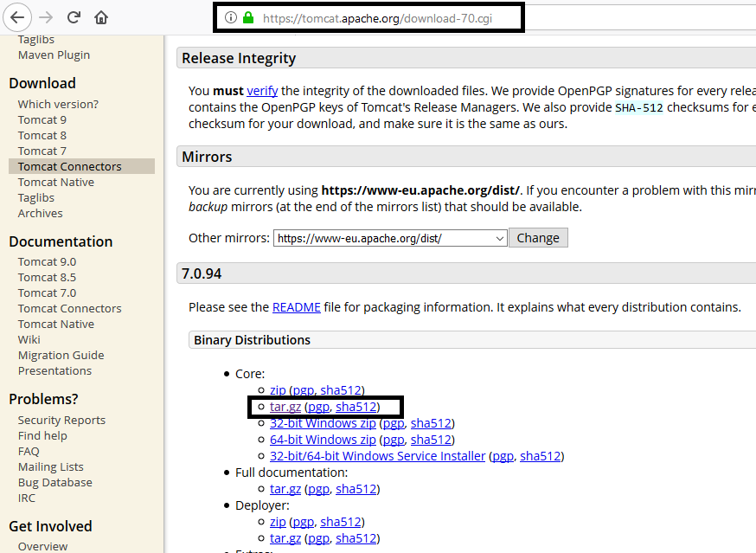Open the browser home page
Image resolution: width=756 pixels, height=553 pixels.
click(x=101, y=18)
